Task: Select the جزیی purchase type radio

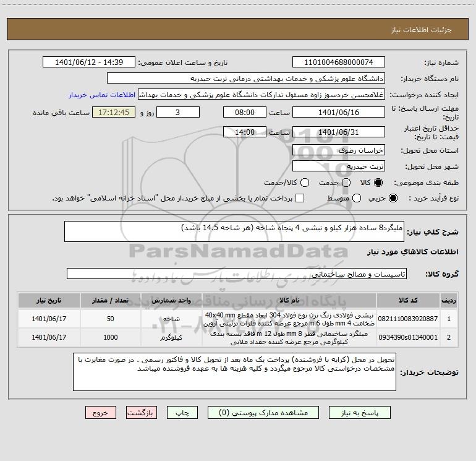Action: (393, 198)
